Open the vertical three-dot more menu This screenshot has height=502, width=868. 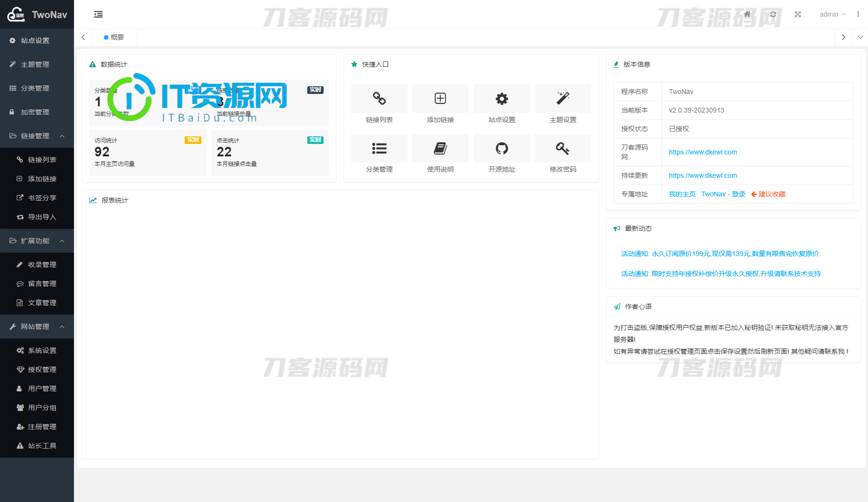(x=858, y=14)
